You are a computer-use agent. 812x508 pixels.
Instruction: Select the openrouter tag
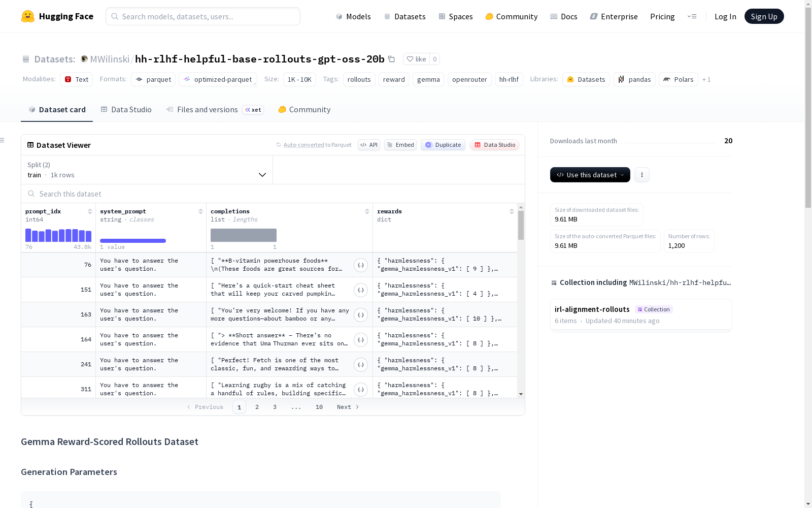(469, 79)
